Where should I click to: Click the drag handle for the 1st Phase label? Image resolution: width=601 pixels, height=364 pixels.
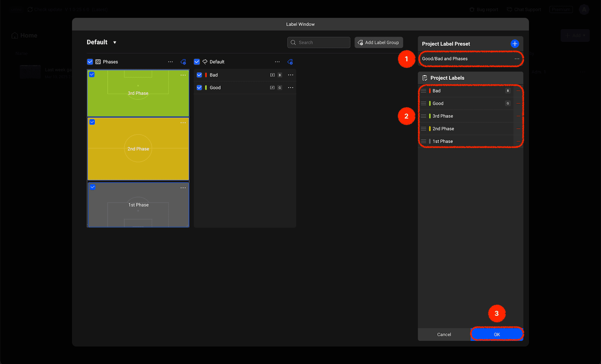click(424, 141)
